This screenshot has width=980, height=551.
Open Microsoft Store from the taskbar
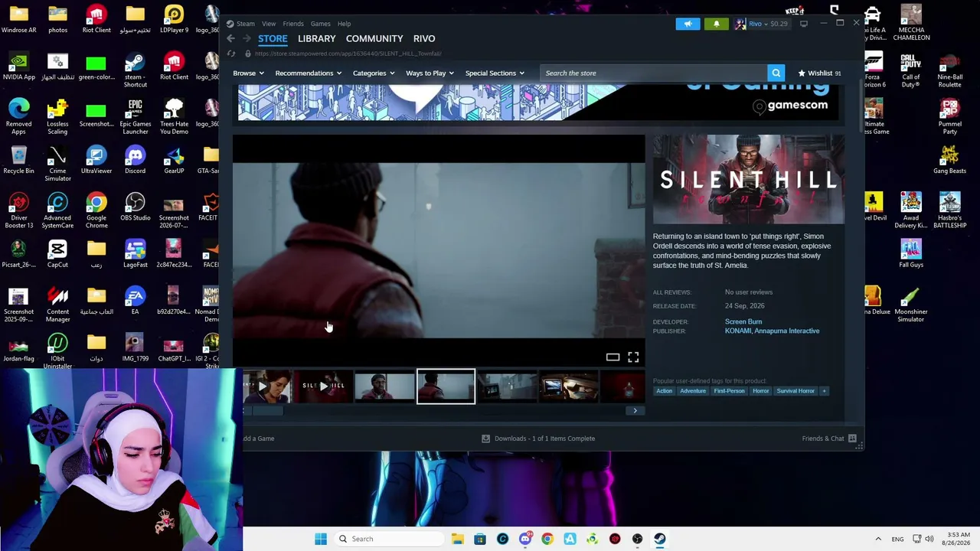480,539
